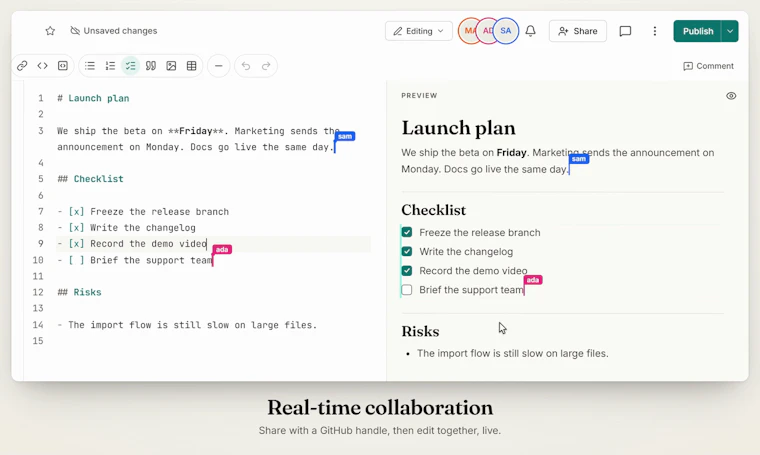Check Brief the support team checkbox
The width and height of the screenshot is (760, 455).
click(407, 290)
